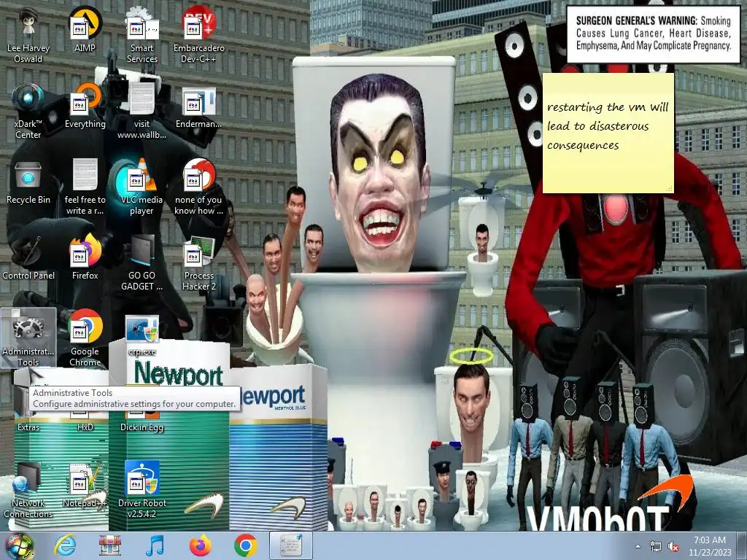Screen dimensions: 747x560
Task: Select the crp.exe desktop icon
Action: tap(142, 335)
